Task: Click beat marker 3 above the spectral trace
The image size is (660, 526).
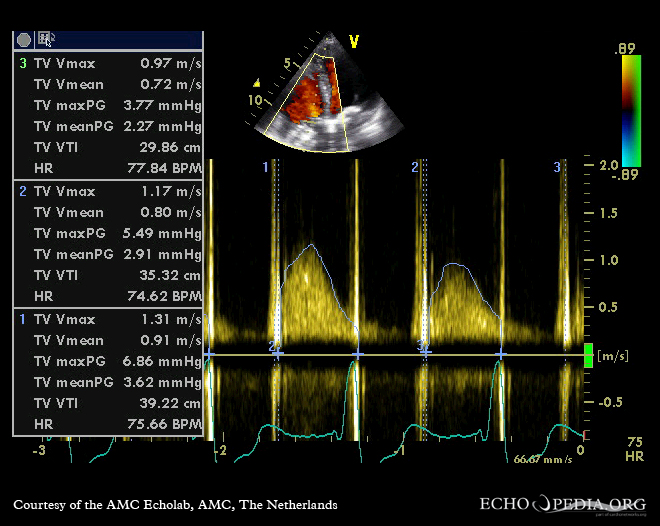Action: (x=557, y=166)
